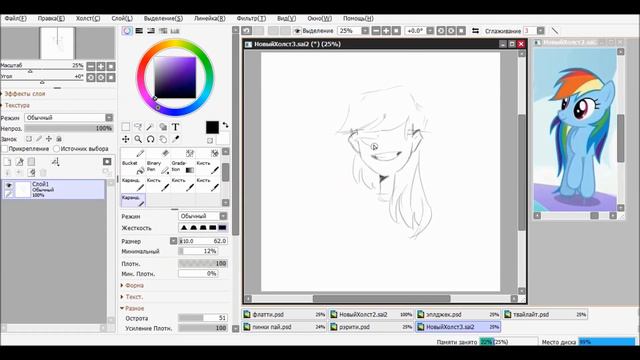Switch to эпплджек.psd document
This screenshot has height=360, width=640.
point(458,314)
